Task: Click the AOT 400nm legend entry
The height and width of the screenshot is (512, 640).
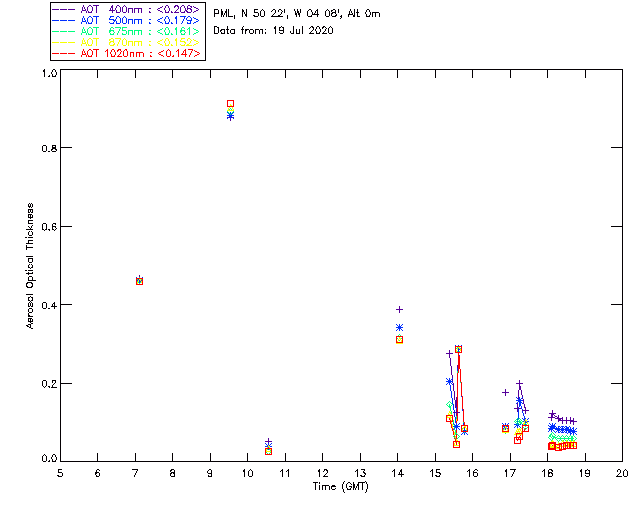Action: pyautogui.click(x=126, y=9)
